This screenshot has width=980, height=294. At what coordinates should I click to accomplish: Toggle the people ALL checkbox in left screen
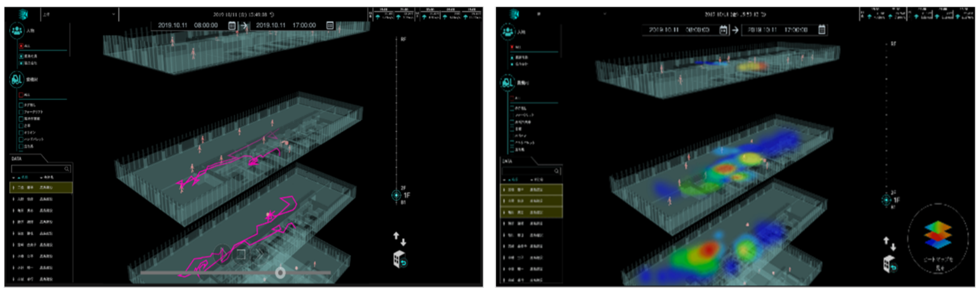coord(22,46)
